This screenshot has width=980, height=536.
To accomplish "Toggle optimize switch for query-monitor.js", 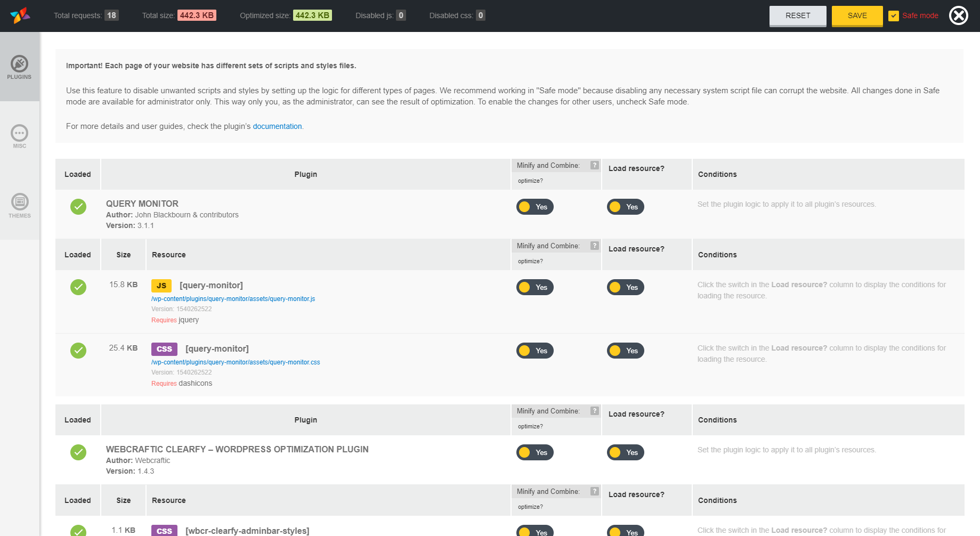I will (x=534, y=287).
